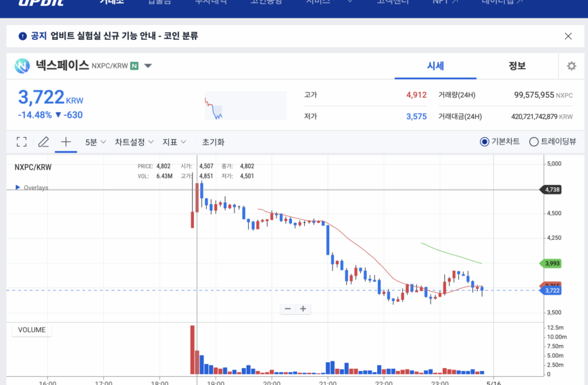Click the 3,722 KRW current price
The height and width of the screenshot is (385, 588).
point(51,97)
